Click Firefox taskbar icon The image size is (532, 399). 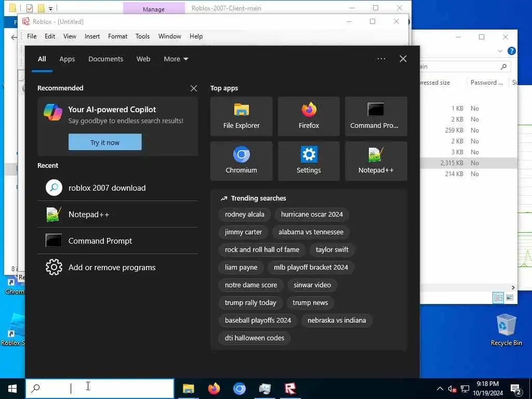coord(214,389)
